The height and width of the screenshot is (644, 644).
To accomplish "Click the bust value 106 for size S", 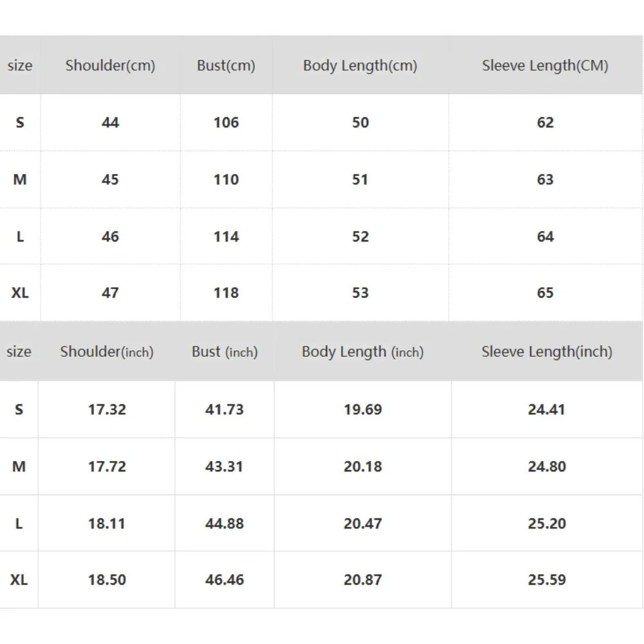I will pyautogui.click(x=226, y=122).
